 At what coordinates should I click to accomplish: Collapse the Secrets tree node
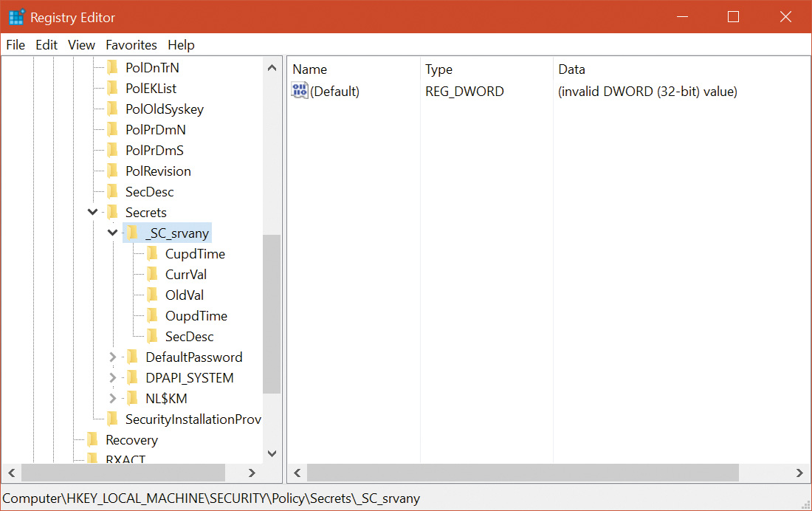(93, 213)
